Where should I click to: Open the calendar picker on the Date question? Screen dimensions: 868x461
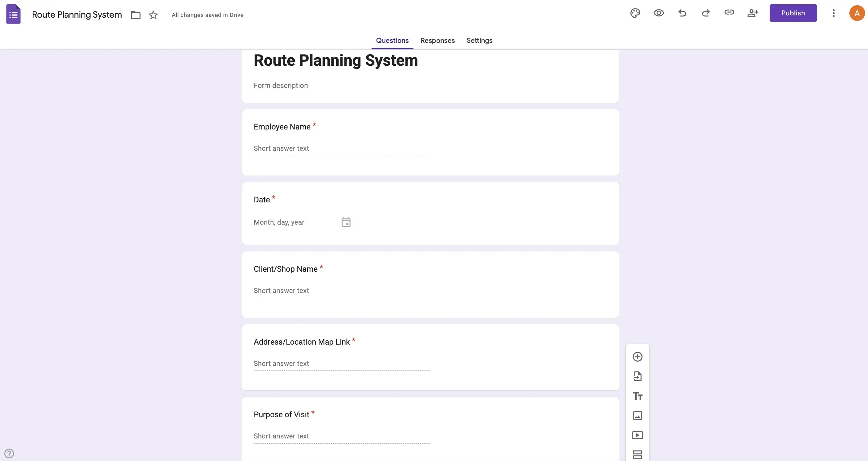tap(346, 222)
